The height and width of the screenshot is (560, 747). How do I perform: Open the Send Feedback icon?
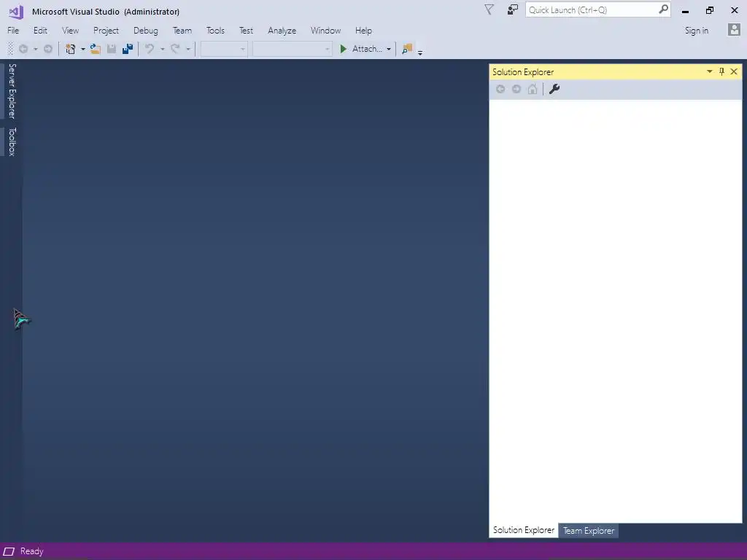(x=513, y=9)
